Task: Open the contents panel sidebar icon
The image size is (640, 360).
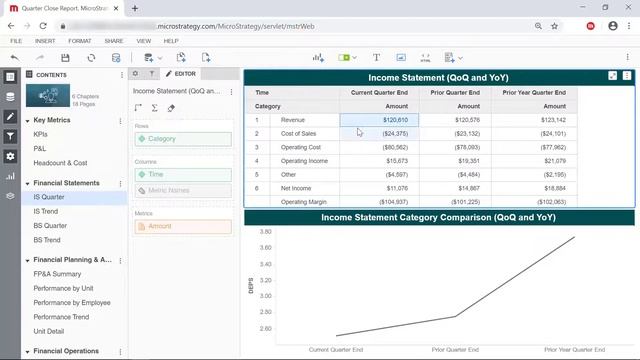Action: point(10,77)
